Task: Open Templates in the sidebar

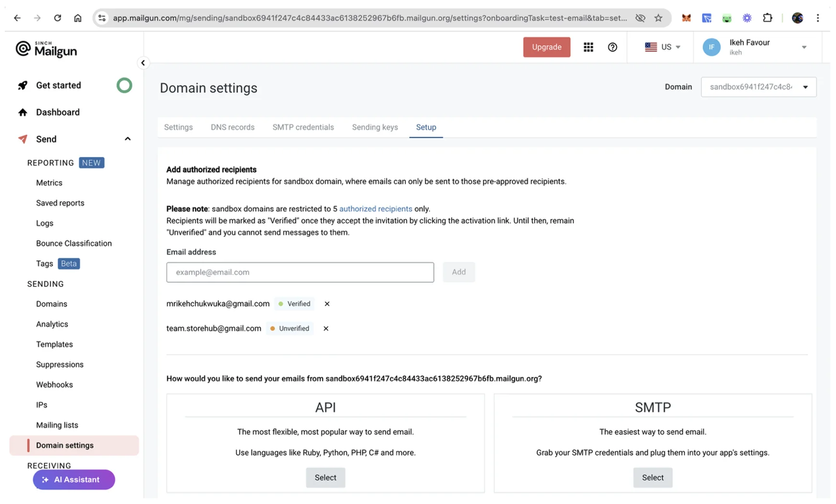Action: tap(54, 344)
